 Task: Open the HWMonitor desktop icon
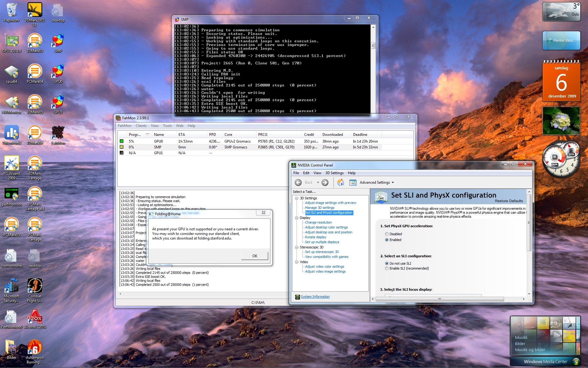tap(12, 104)
